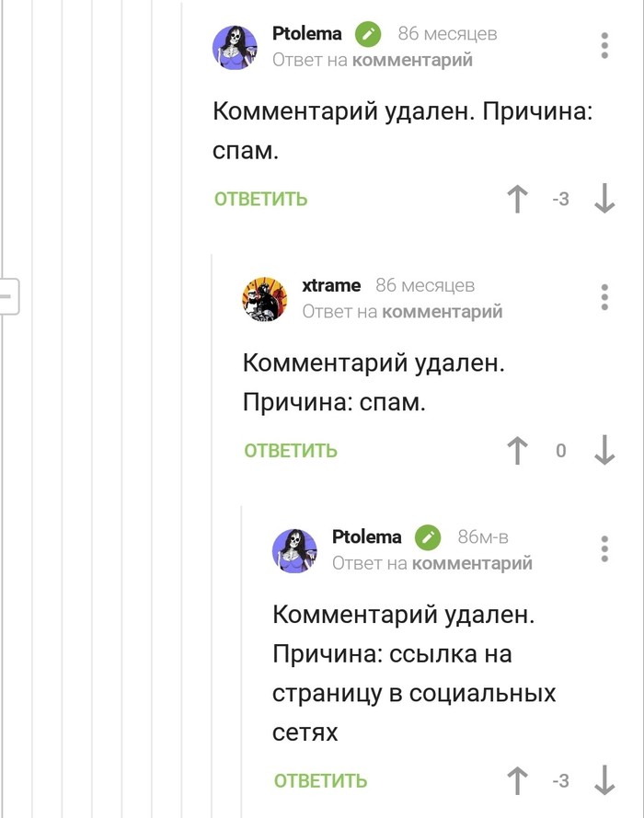Open xtrame's avatar picture
Image resolution: width=644 pixels, height=818 pixels.
[x=265, y=298]
